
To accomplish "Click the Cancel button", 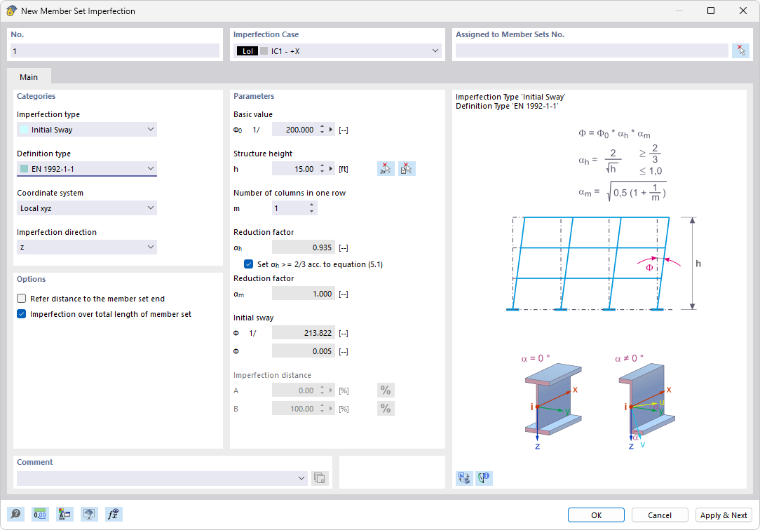I will (x=660, y=515).
